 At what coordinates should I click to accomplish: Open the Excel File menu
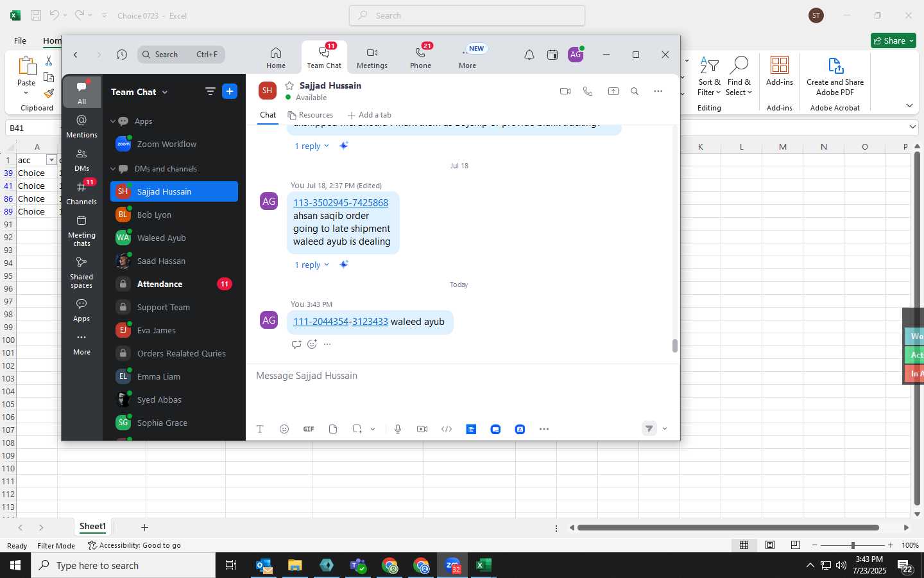[20, 40]
